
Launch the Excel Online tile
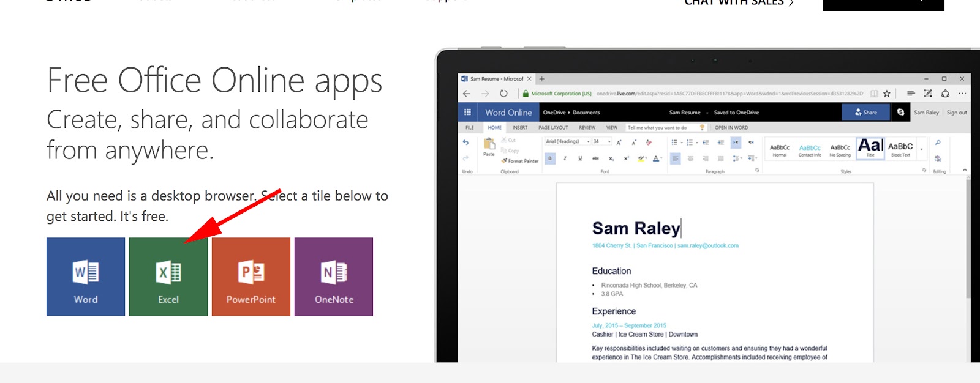168,277
